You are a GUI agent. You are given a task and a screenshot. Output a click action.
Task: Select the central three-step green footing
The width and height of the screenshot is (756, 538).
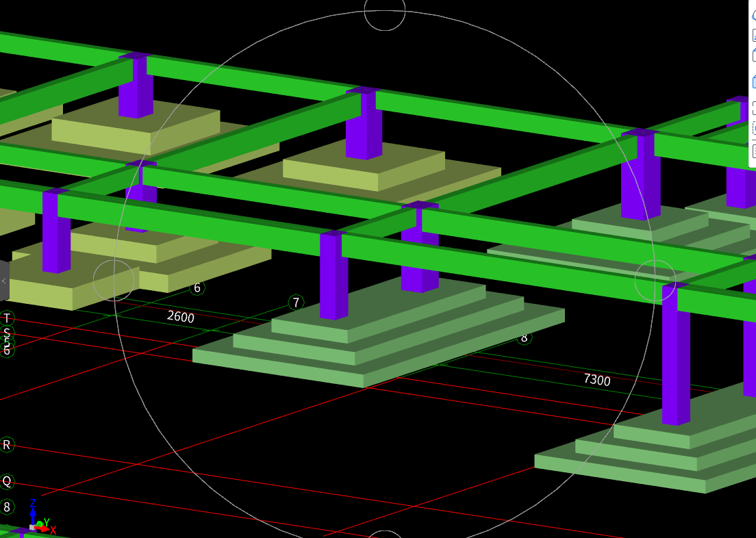(379, 332)
